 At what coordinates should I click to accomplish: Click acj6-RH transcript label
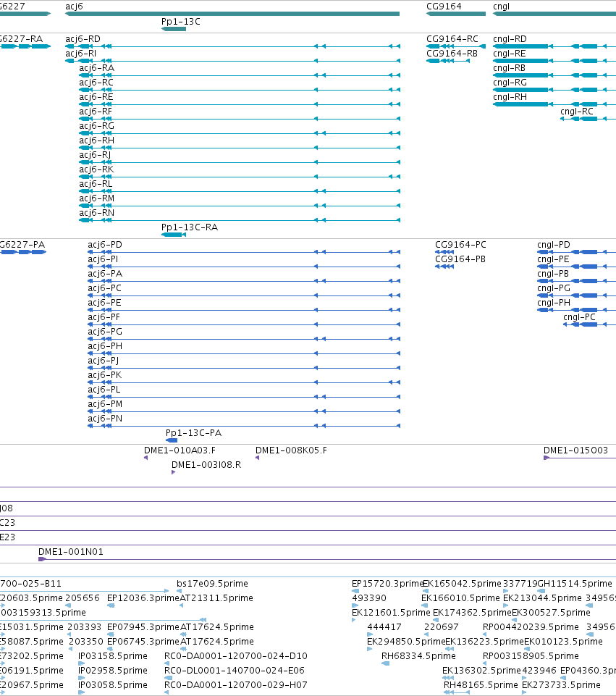(x=97, y=141)
